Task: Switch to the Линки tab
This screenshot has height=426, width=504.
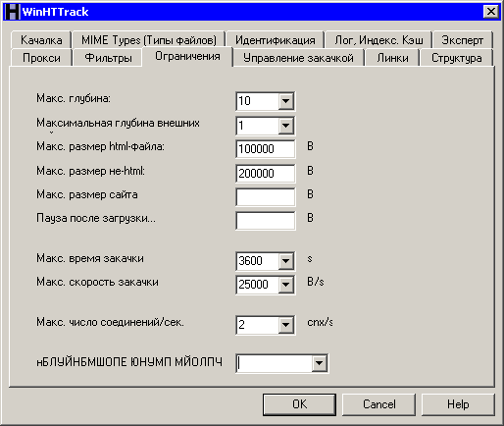Action: [x=392, y=58]
